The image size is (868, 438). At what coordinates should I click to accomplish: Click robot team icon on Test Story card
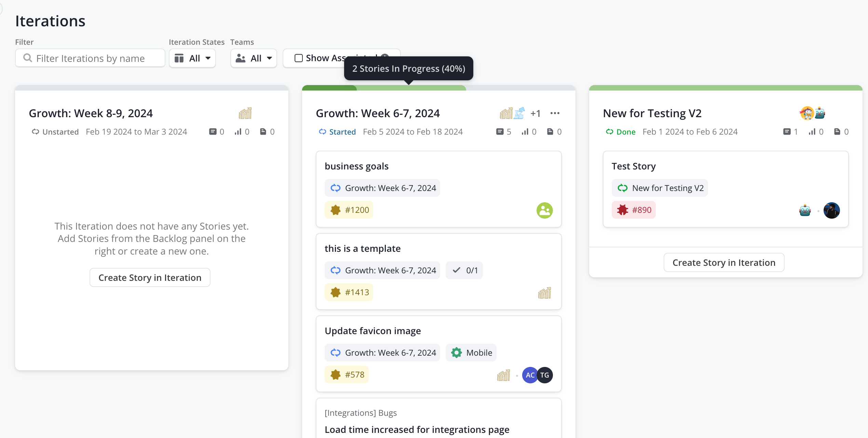[805, 210]
